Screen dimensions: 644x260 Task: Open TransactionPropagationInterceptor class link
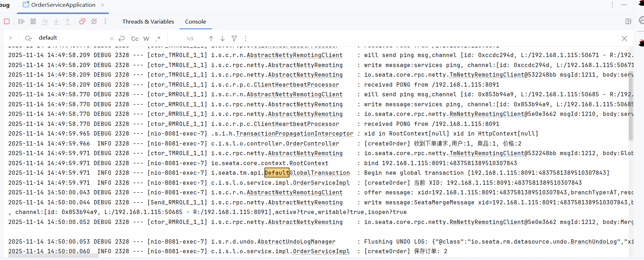tap(294, 133)
